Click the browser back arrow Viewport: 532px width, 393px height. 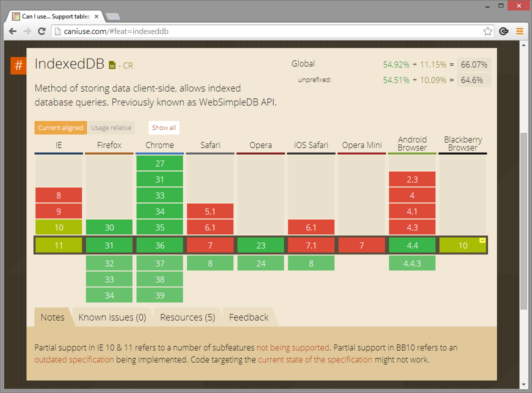12,31
